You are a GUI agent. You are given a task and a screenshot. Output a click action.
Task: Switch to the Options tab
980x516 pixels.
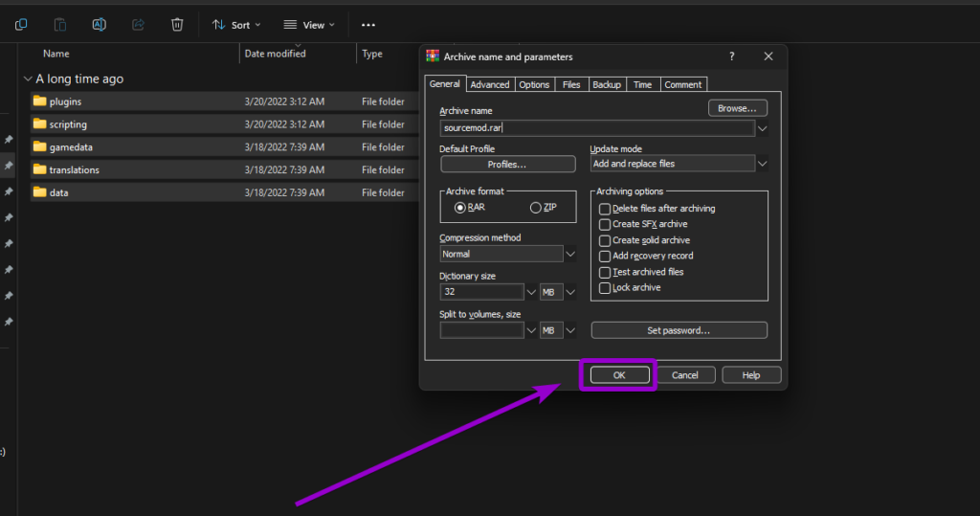point(534,84)
